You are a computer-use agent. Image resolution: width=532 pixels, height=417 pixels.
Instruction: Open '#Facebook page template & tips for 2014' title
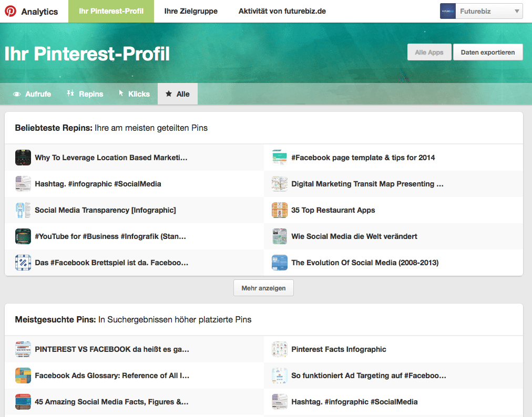(x=363, y=158)
